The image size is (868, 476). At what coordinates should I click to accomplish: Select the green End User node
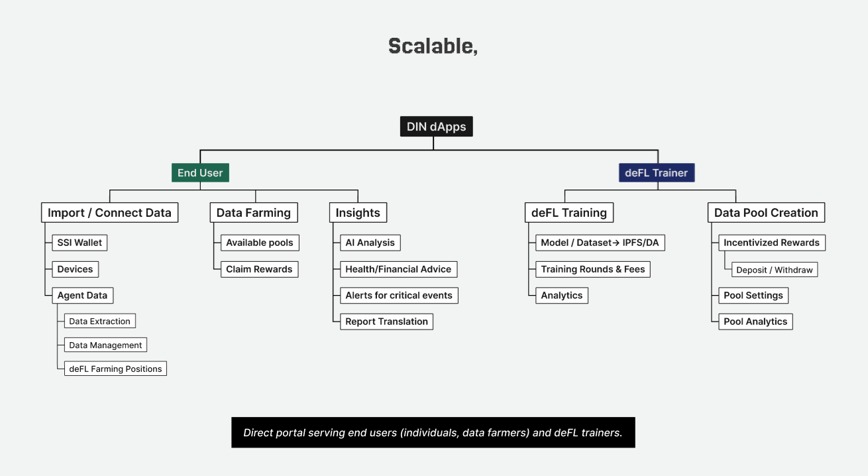pos(200,173)
